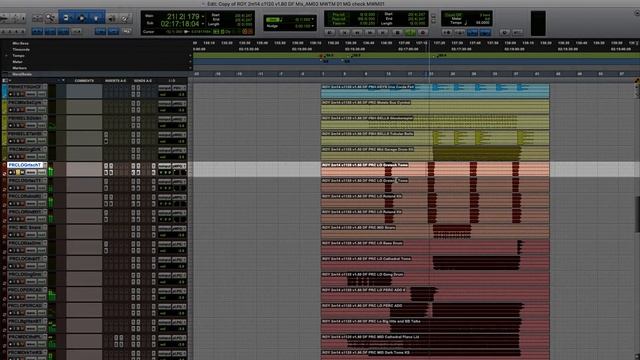Click the PRC MID Snare track name
Image resolution: width=640 pixels, height=360 pixels.
(x=25, y=227)
